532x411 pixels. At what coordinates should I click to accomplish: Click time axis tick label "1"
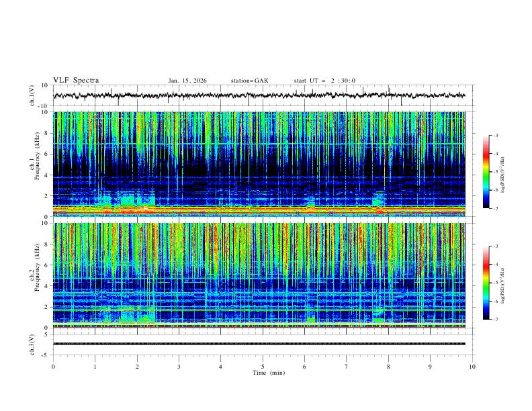[95, 367]
